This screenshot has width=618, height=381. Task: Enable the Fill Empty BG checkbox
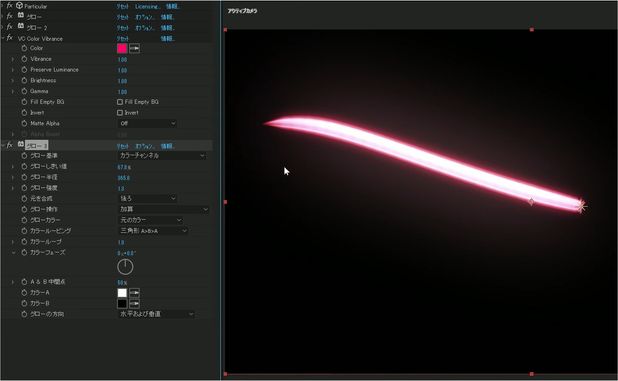coord(120,102)
